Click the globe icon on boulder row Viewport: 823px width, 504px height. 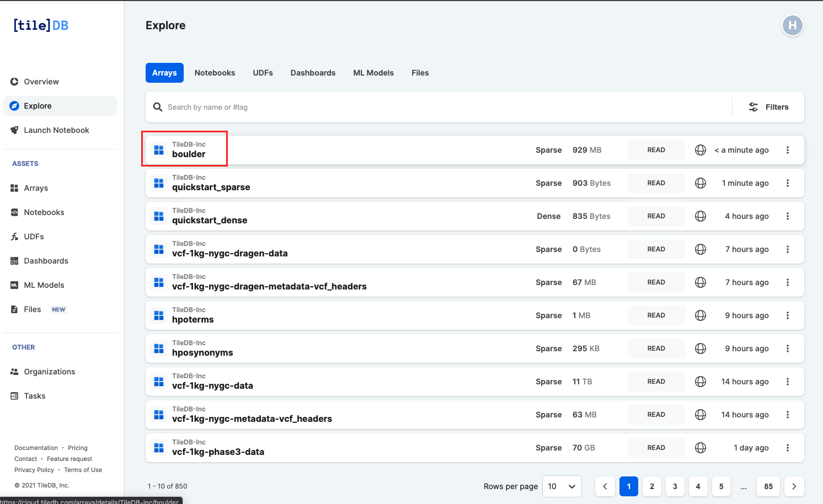tap(701, 150)
